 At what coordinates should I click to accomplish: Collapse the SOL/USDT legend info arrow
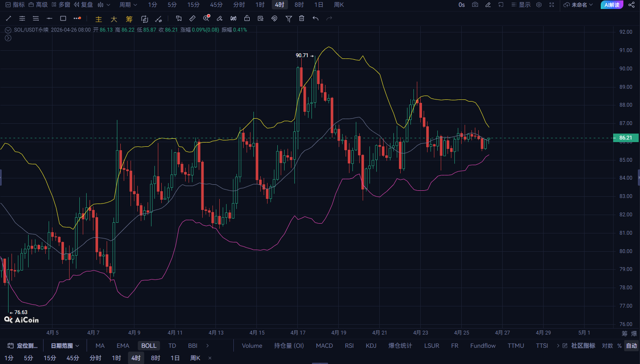(8, 30)
